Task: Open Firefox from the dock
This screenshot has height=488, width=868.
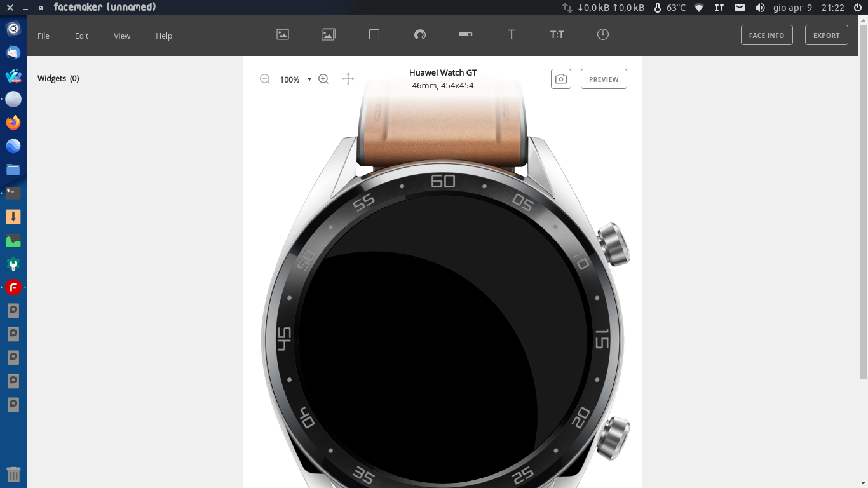Action: coord(13,122)
